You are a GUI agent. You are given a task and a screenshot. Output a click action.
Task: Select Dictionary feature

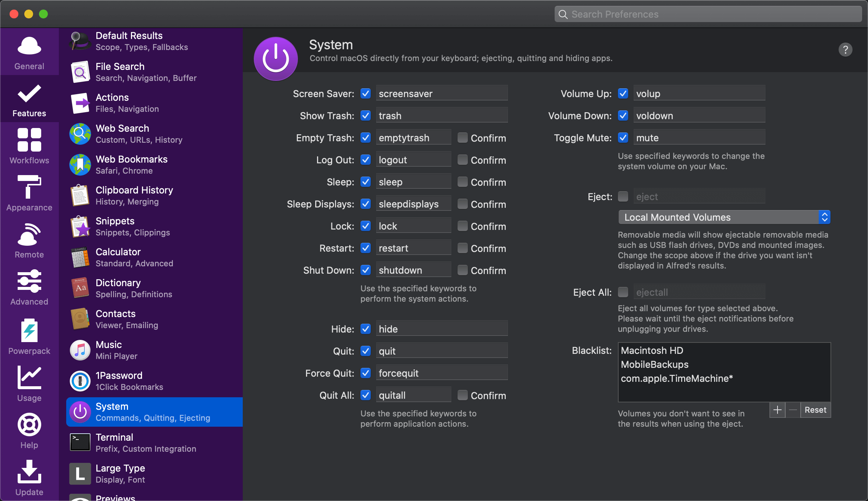tap(154, 288)
